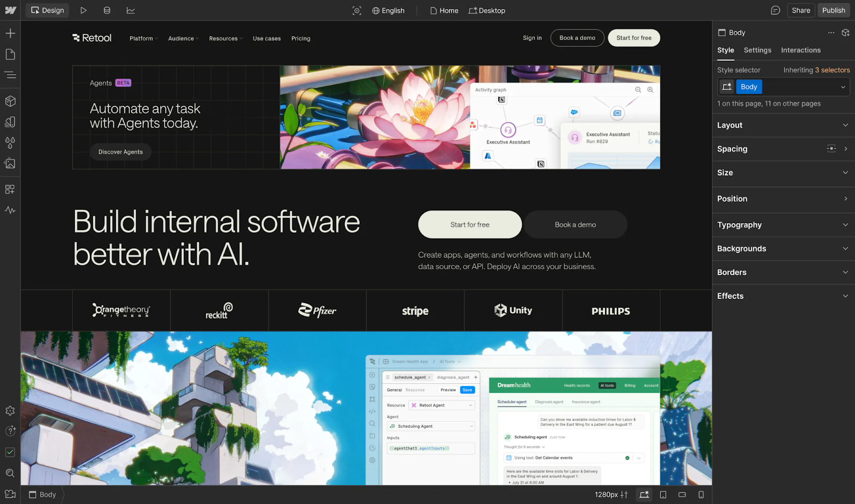Switch to the Interactions tab
Image resolution: width=855 pixels, height=504 pixels.
[800, 50]
